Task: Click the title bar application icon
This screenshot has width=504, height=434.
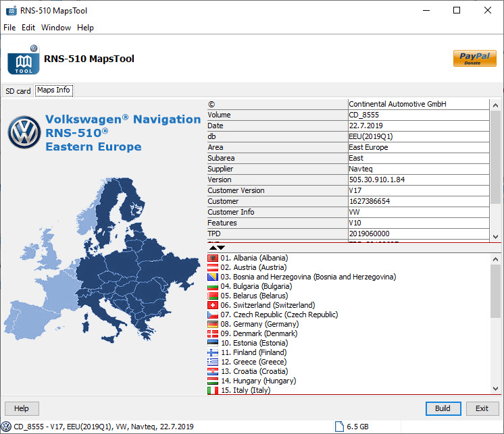Action: click(x=11, y=11)
